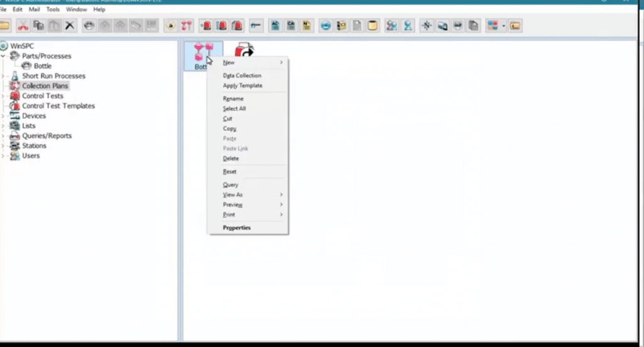Click the two-users group toolbar icon
The width and height of the screenshot is (644, 347).
coord(392,26)
